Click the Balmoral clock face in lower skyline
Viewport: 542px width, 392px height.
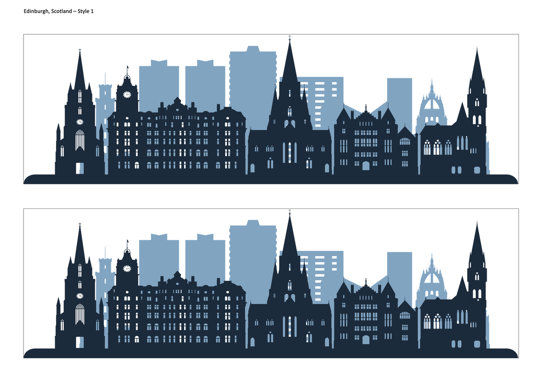[127, 268]
